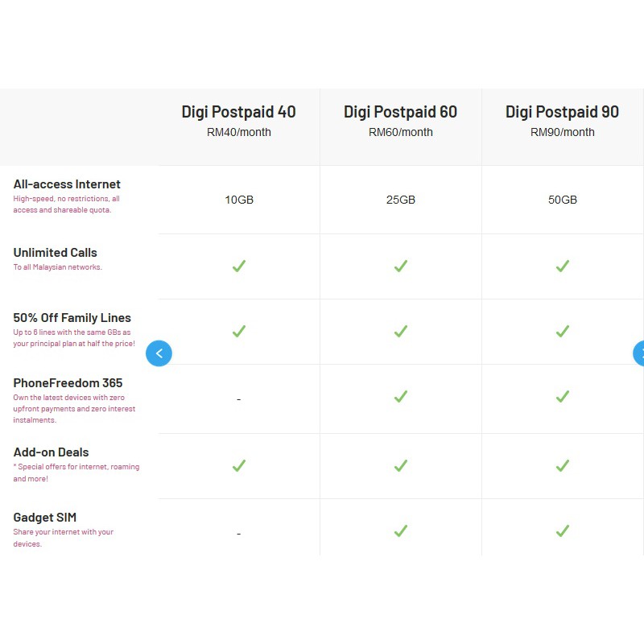Click the PhoneFreedom 365 feature title
644x644 pixels.
click(x=68, y=383)
